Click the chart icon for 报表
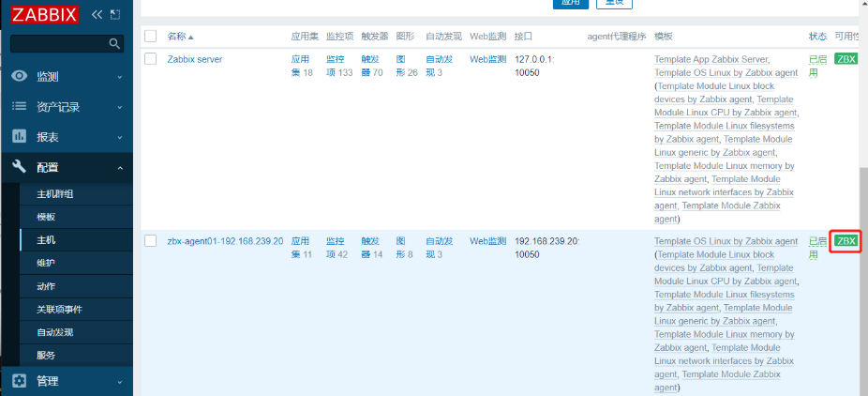This screenshot has height=396, width=868. point(20,136)
